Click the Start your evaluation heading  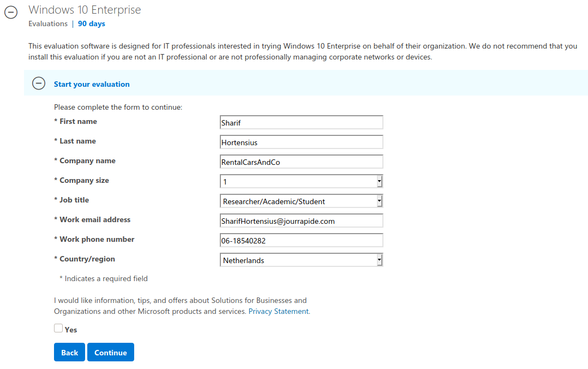click(x=92, y=84)
